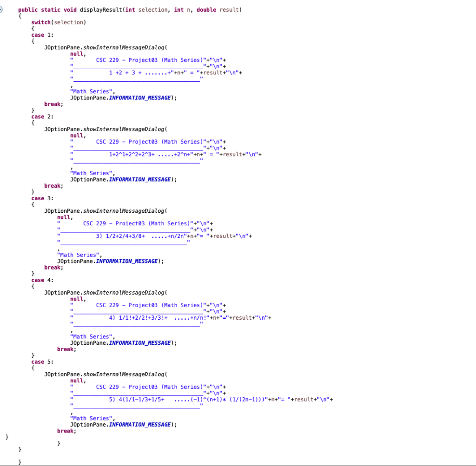Screen dimensions: 476x466
Task: Click the "Math Series" title string in case 3
Action: pyautogui.click(x=78, y=255)
